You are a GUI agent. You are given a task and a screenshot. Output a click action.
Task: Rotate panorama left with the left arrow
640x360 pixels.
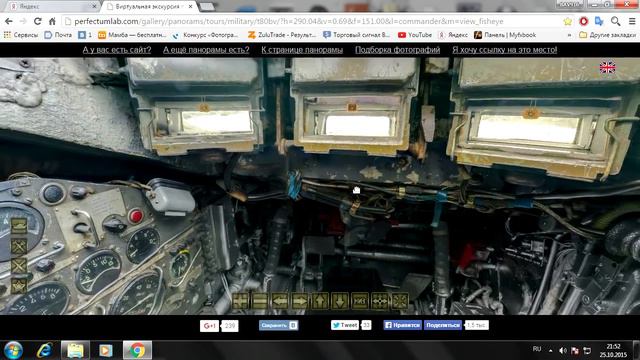280,301
